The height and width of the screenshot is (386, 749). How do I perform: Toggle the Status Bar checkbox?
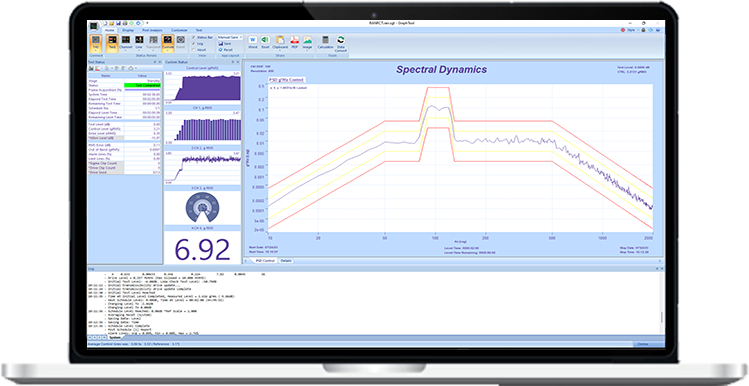(x=194, y=37)
